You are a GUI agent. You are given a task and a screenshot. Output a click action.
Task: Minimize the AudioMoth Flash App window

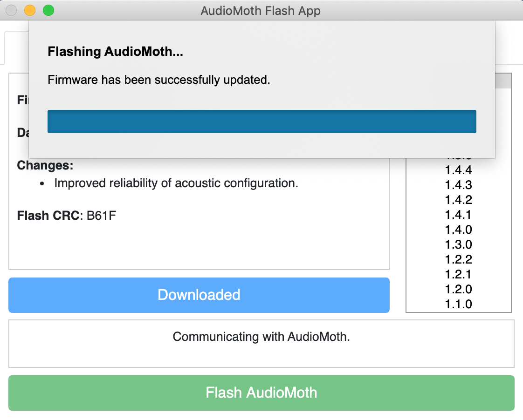(x=29, y=10)
